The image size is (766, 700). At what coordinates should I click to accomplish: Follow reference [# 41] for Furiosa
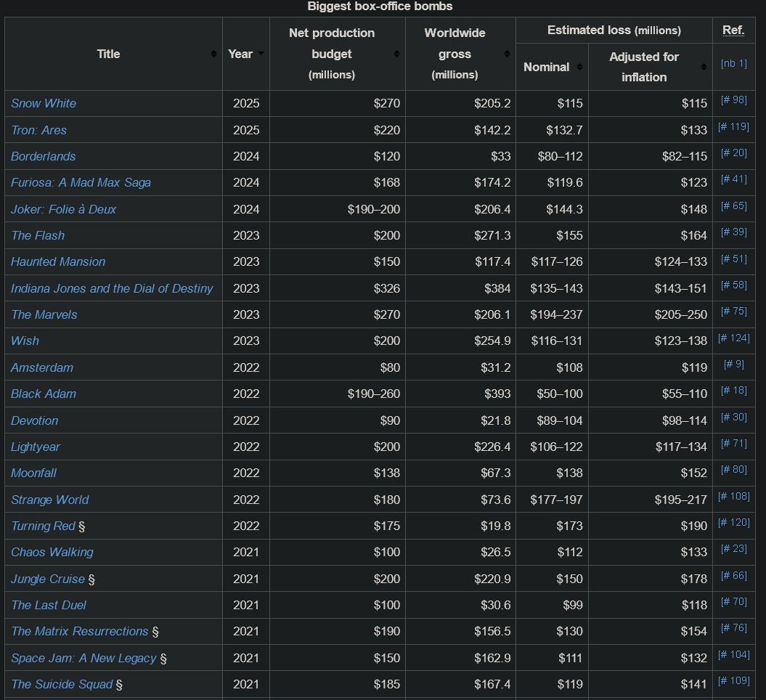pyautogui.click(x=734, y=179)
